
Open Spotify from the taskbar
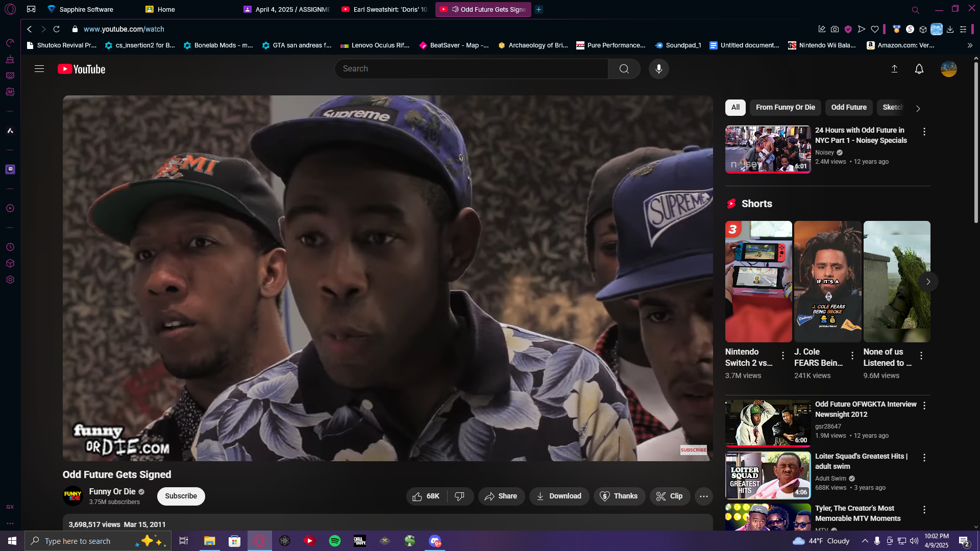(x=335, y=541)
